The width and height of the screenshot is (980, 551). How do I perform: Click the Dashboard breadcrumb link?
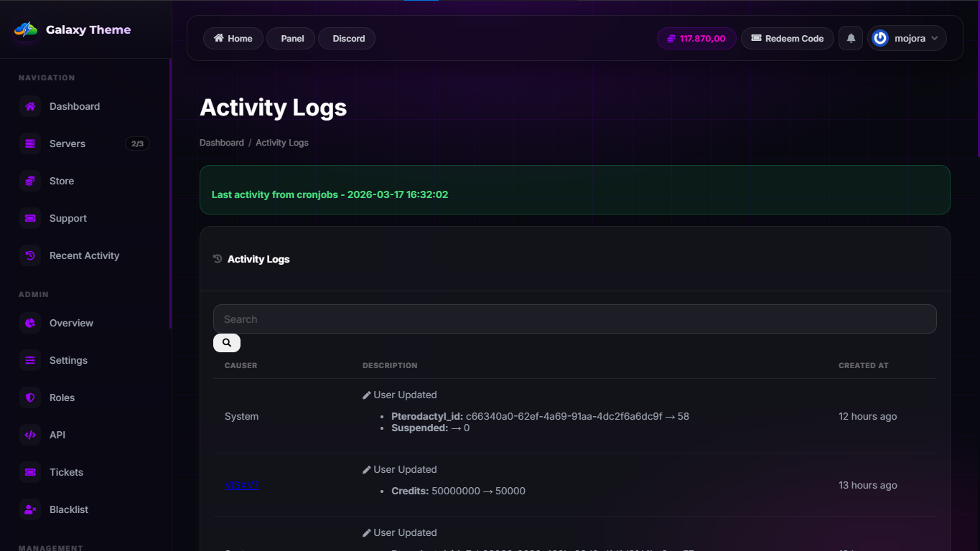tap(222, 143)
